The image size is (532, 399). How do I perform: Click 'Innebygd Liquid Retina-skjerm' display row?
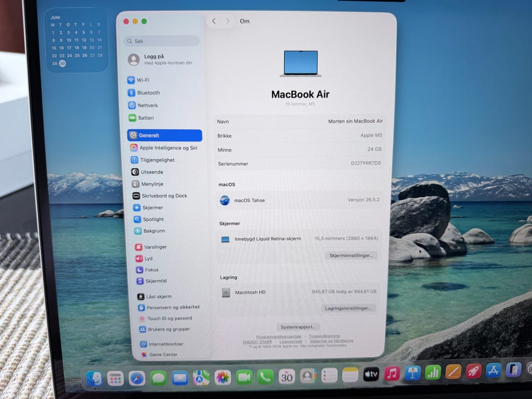click(300, 239)
